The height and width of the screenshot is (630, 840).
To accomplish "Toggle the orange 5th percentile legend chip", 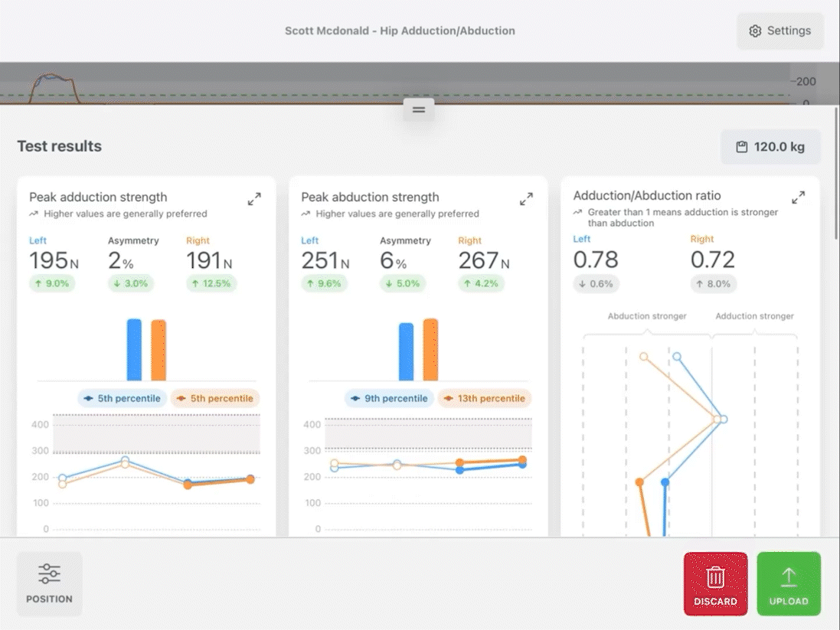I will pos(215,399).
